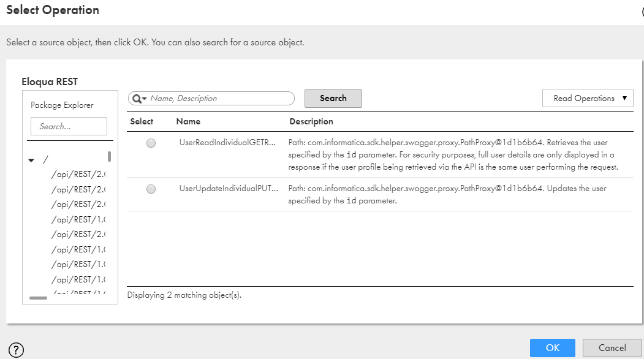Click Package Explorer horizontal scrollbar thumb
Viewport: 644px width, 359px height.
tap(38, 298)
